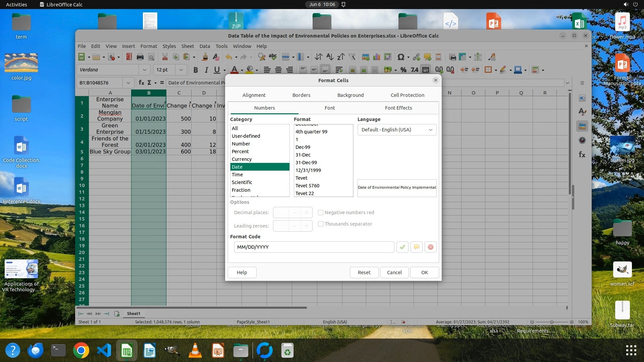Switch to the Font Effects tab
Image resolution: width=644 pixels, height=362 pixels.
pos(398,108)
